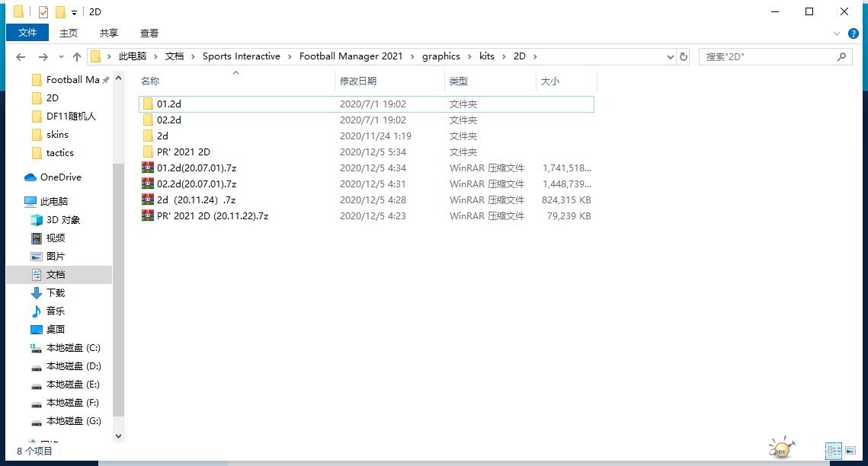Open the 3D 对象 folder in sidebar
868x466 pixels.
62,220
